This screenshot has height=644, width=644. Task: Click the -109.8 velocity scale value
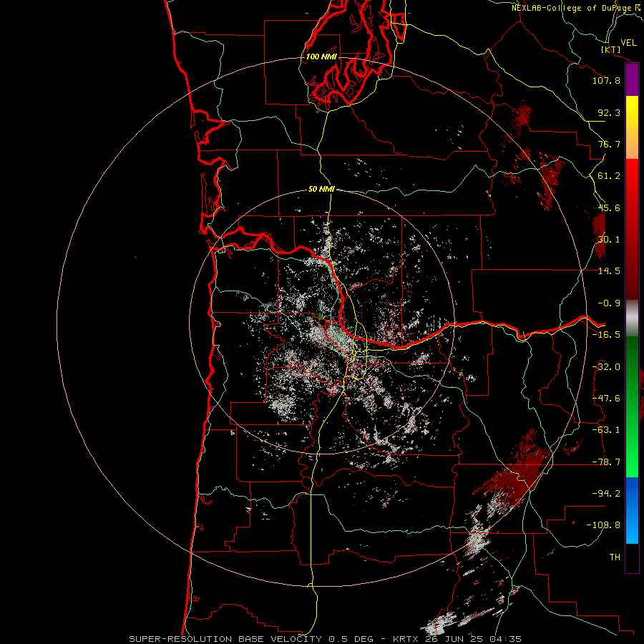tap(603, 525)
